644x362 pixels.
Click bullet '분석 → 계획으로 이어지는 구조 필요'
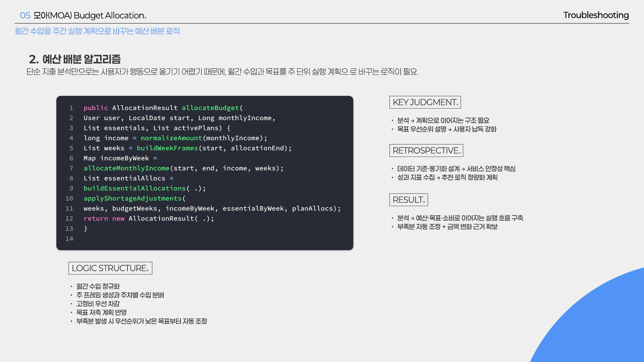tap(443, 120)
